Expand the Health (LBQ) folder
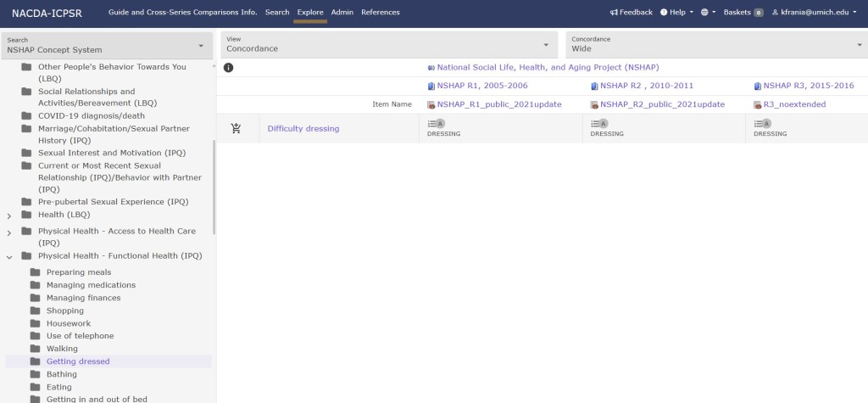This screenshot has height=403, width=868. pyautogui.click(x=9, y=215)
